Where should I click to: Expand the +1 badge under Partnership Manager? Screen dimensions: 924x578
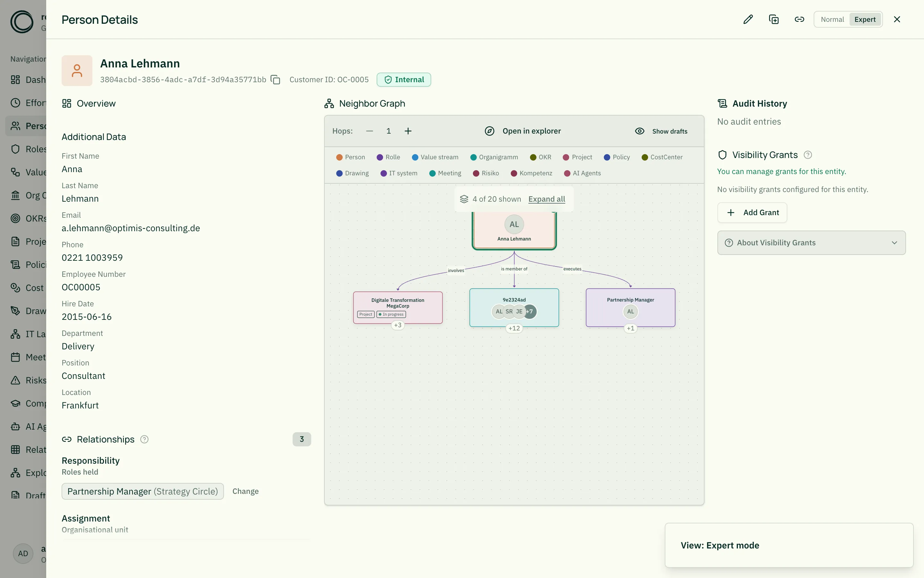pyautogui.click(x=630, y=328)
